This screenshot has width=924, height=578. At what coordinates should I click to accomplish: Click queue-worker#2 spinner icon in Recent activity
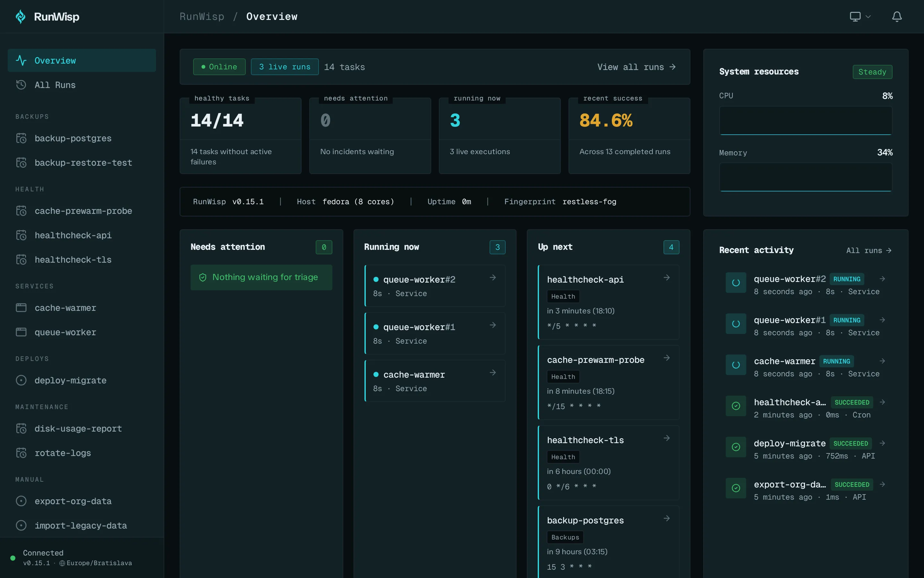click(736, 283)
